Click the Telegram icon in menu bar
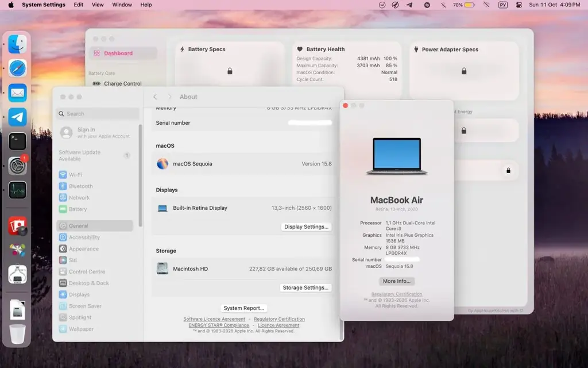This screenshot has width=588, height=368. click(x=409, y=5)
